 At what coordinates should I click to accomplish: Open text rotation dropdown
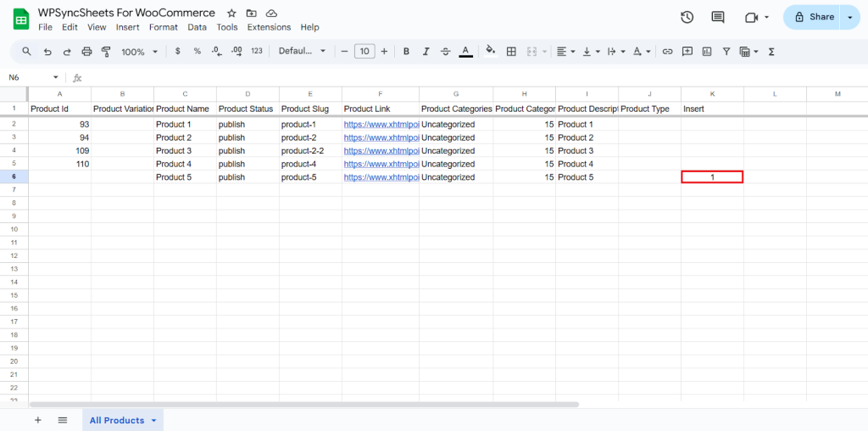[642, 52]
